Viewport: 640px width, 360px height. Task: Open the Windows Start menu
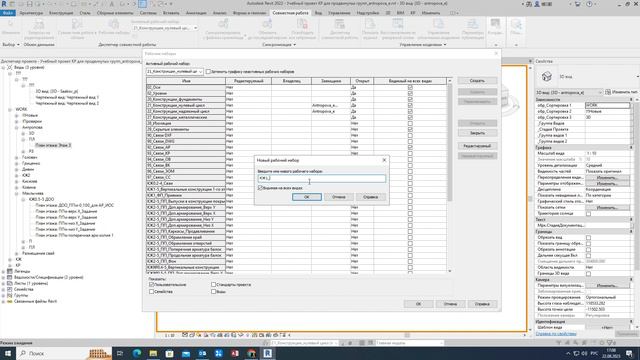coord(8,353)
